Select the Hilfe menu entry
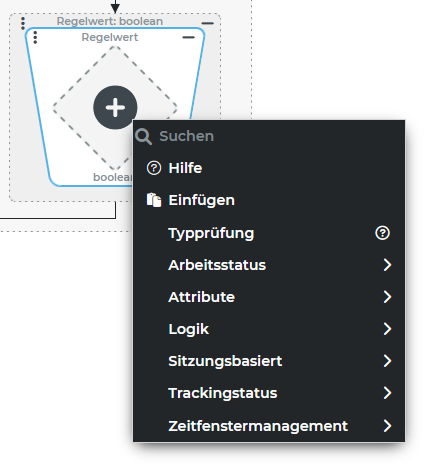The width and height of the screenshot is (433, 467). click(x=269, y=168)
